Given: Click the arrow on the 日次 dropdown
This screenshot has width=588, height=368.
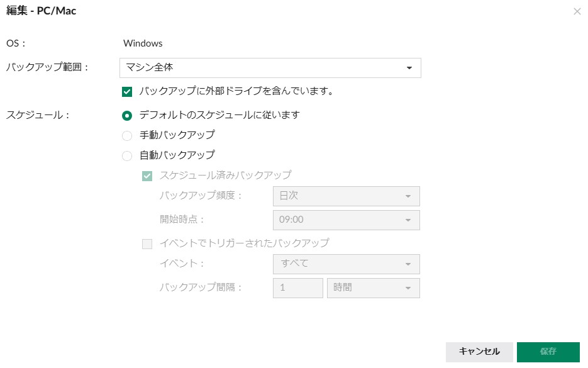Looking at the screenshot, I should [408, 196].
